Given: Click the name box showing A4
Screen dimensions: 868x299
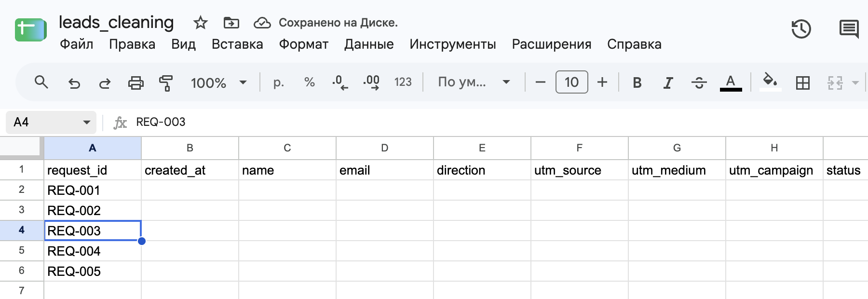Looking at the screenshot, I should (51, 122).
